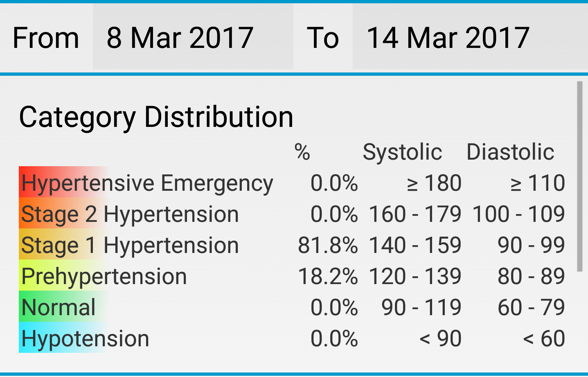Click the 18.2% Prehypertension percentage

(x=328, y=276)
